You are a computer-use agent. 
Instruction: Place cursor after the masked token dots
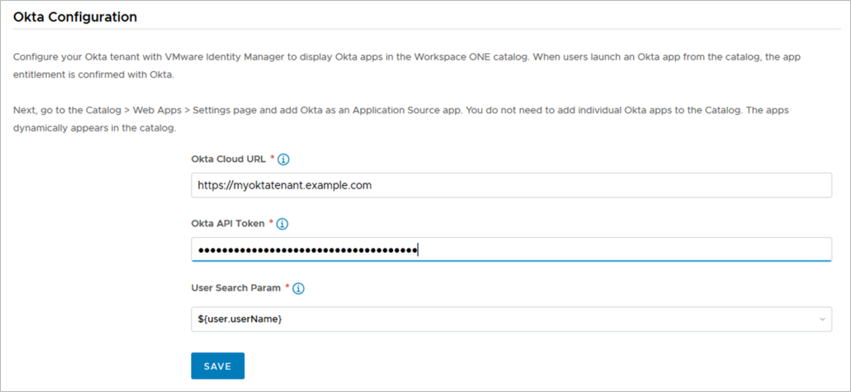(x=418, y=250)
